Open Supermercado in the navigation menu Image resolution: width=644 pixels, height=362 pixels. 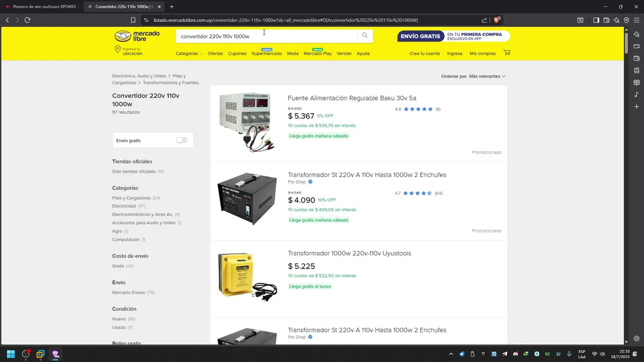[x=267, y=53]
